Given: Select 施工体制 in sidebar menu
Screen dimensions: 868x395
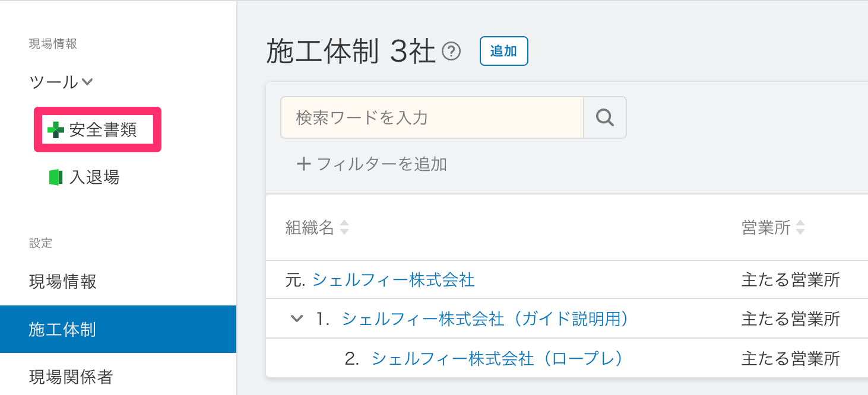Looking at the screenshot, I should [118, 329].
